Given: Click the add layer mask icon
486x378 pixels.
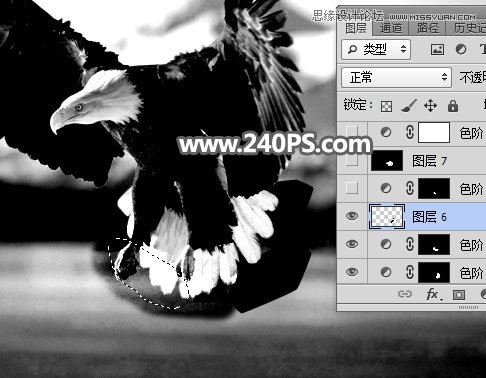Looking at the screenshot, I should (x=459, y=295).
